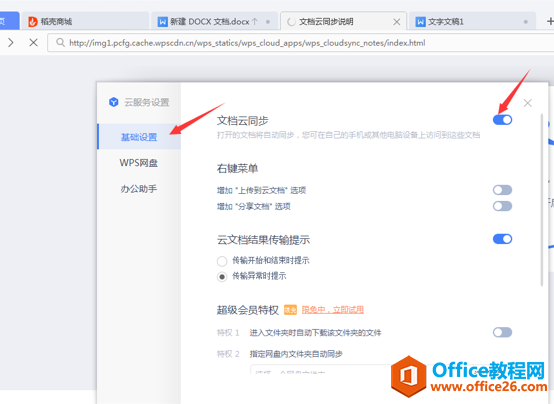Select 传输开始和结束时提示 radio button
554x404 pixels.
pyautogui.click(x=222, y=261)
